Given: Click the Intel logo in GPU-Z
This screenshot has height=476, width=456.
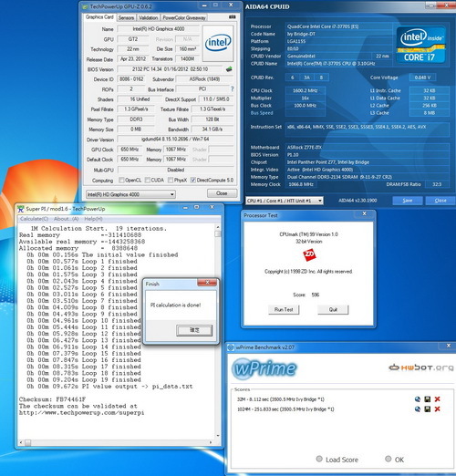Looking at the screenshot, I should tap(218, 43).
